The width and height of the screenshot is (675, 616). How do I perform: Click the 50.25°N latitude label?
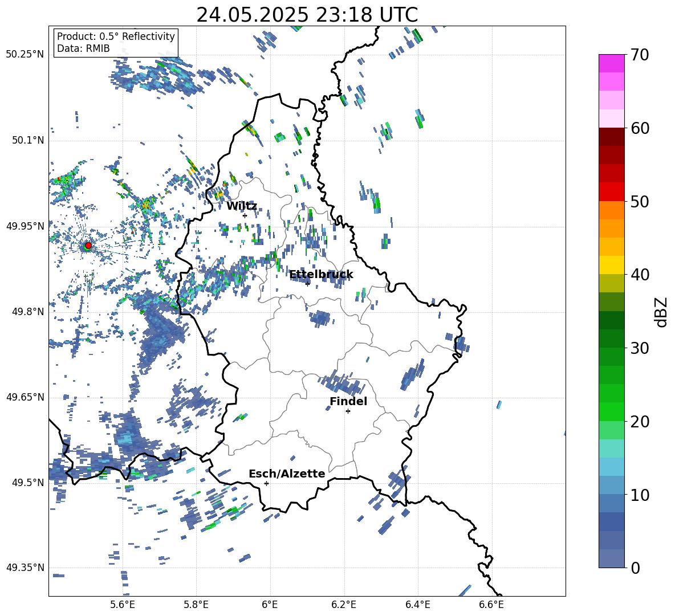pos(25,55)
